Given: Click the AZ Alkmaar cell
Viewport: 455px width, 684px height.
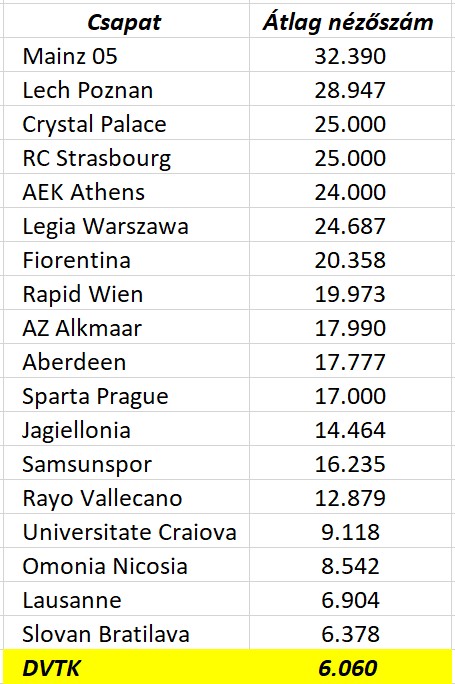Looking at the screenshot, I should pos(127,327).
